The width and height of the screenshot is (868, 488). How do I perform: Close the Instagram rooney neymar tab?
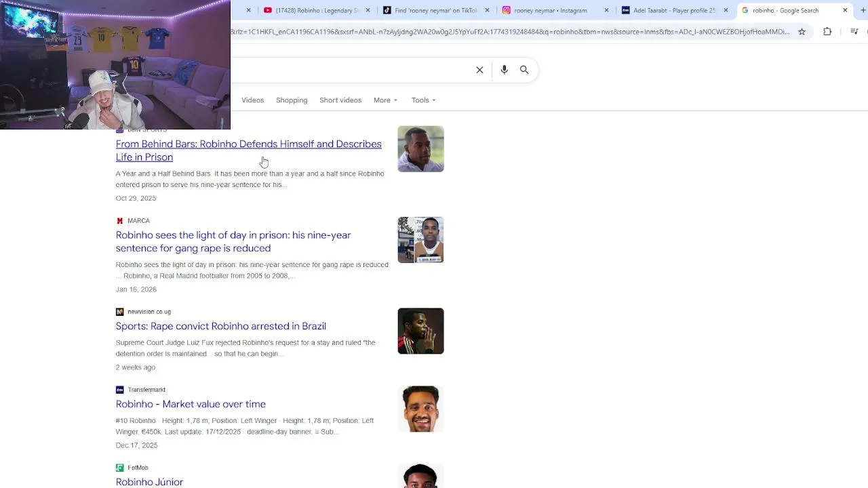click(x=606, y=10)
